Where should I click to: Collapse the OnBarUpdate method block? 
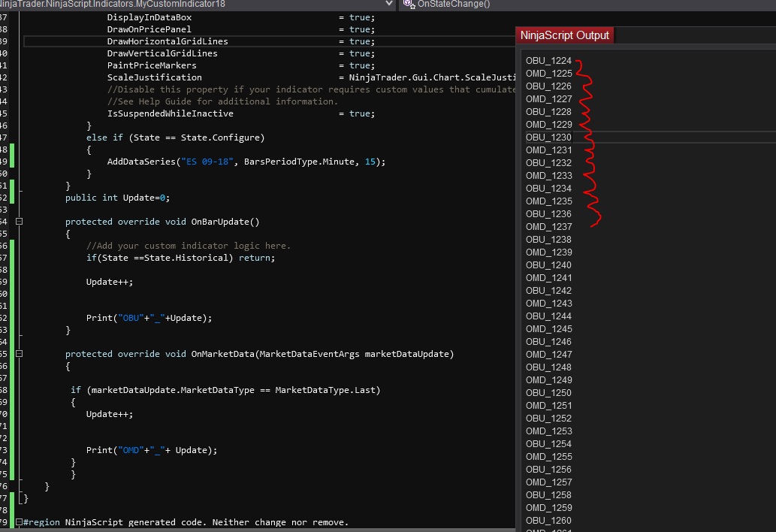(x=19, y=222)
